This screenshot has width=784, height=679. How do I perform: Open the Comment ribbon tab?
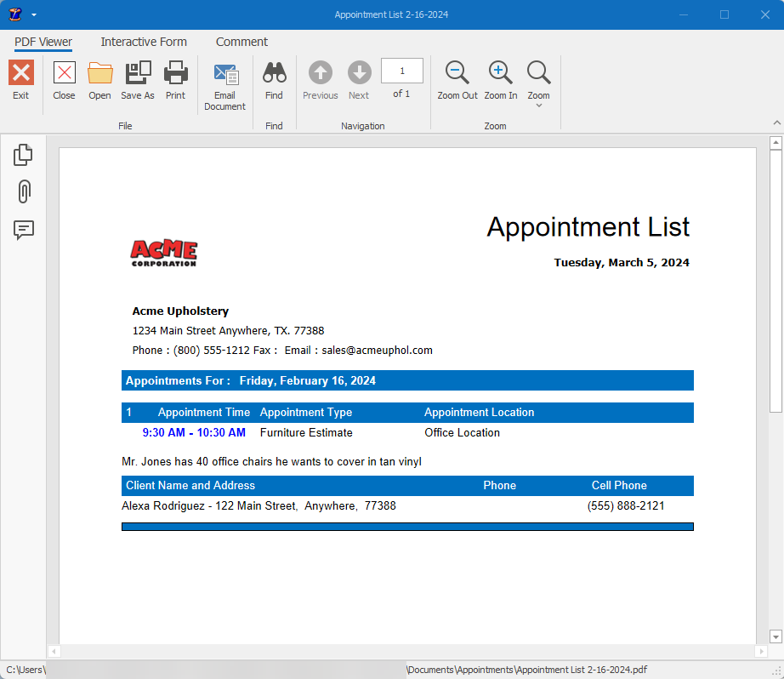coord(241,42)
